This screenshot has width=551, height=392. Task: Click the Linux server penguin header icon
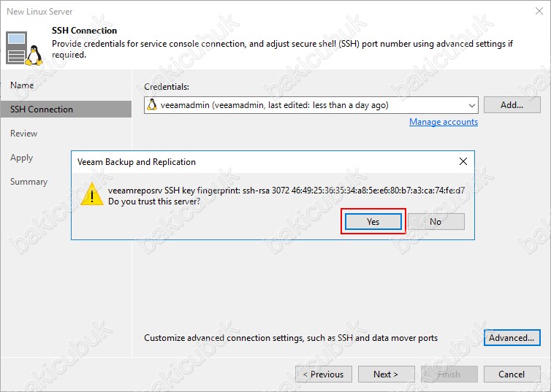(24, 48)
